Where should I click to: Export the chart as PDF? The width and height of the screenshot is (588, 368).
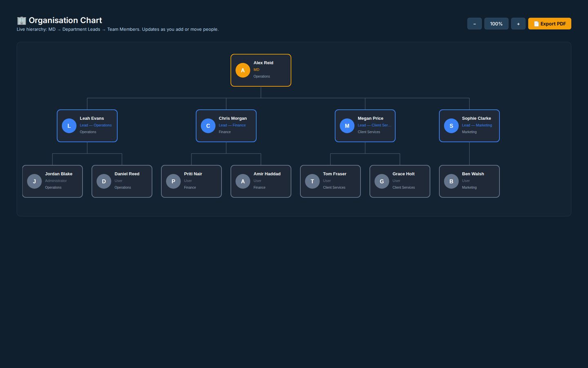[550, 24]
